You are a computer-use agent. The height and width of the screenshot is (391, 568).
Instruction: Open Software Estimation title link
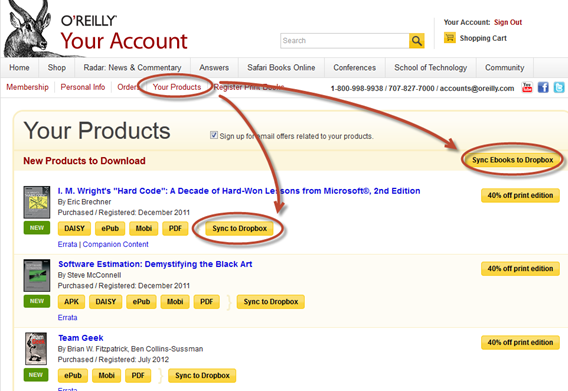tap(155, 264)
